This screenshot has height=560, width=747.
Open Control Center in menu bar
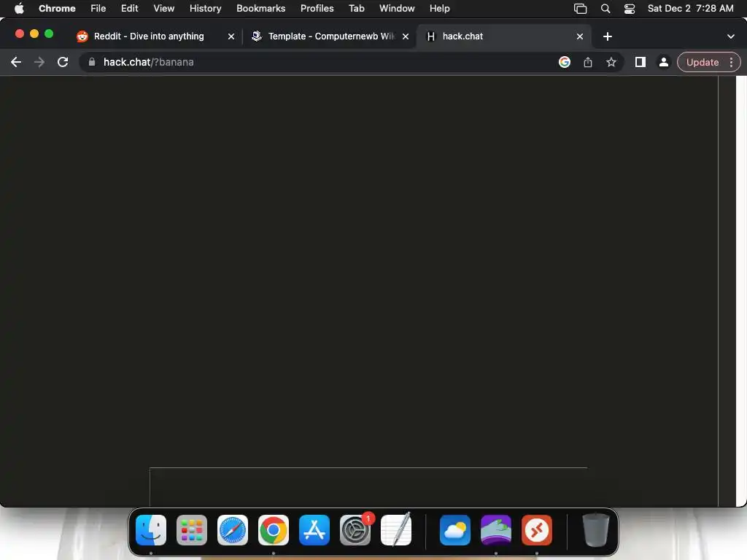click(630, 9)
